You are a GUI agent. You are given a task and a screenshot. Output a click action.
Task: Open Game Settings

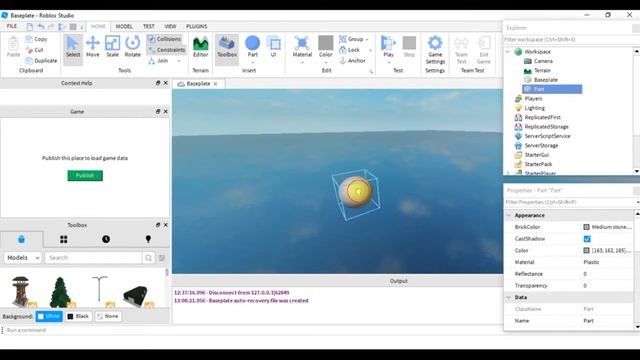point(435,49)
